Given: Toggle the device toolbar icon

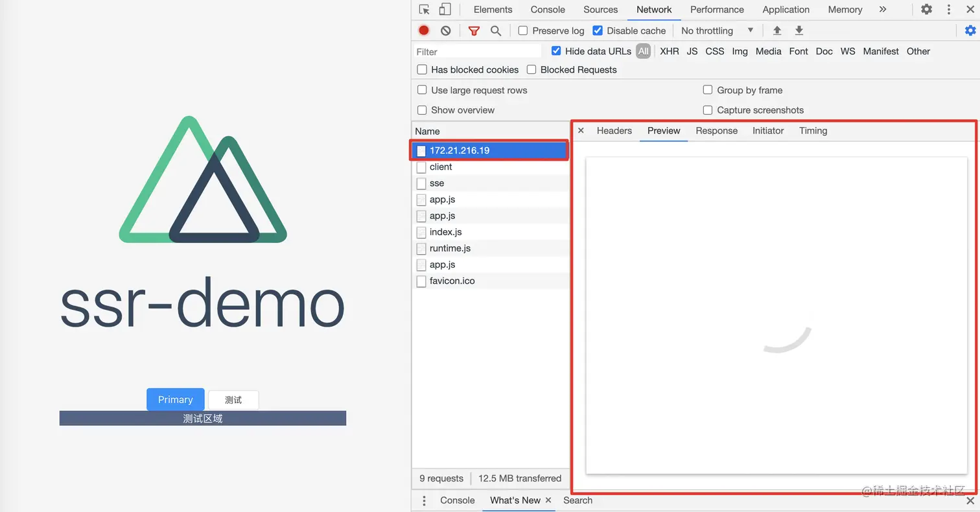Looking at the screenshot, I should tap(445, 10).
